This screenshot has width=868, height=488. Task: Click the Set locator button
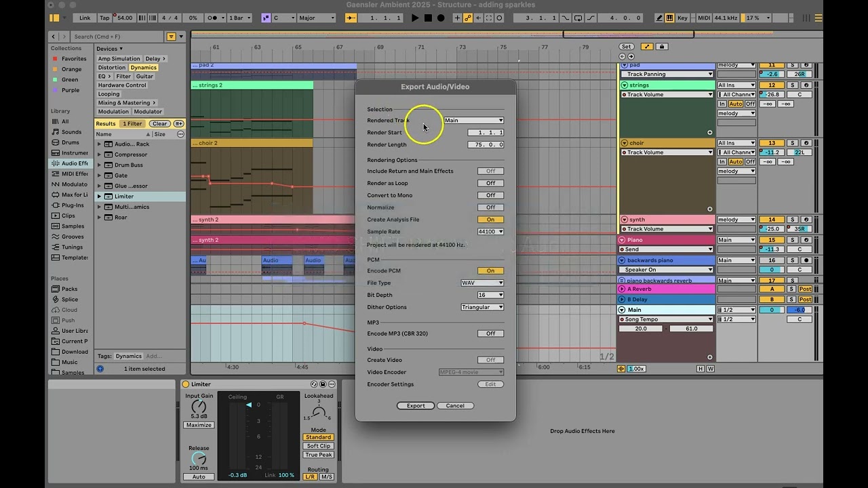626,47
